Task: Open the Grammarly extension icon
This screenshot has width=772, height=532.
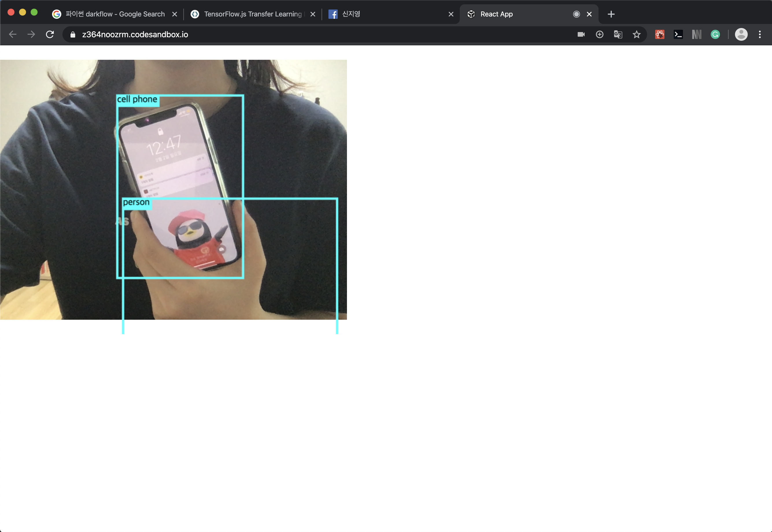Action: coord(715,34)
